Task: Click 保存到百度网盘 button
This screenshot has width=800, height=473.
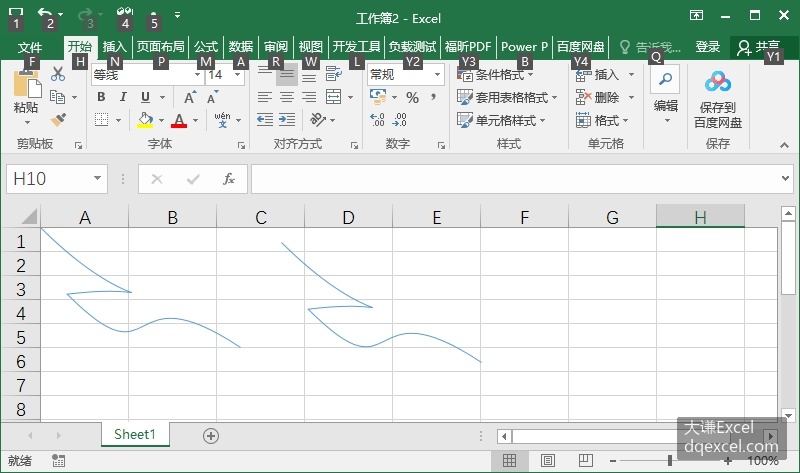Action: pyautogui.click(x=717, y=99)
